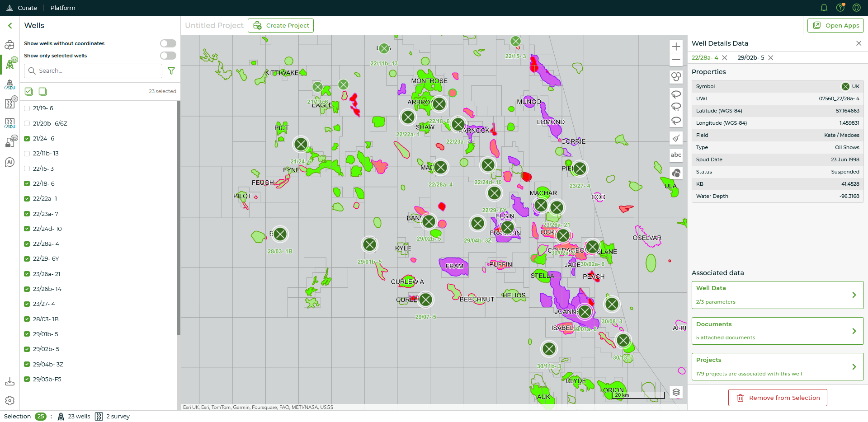Toggle Show wells without coordinates
Screen dimensions: 868x422
pos(168,43)
